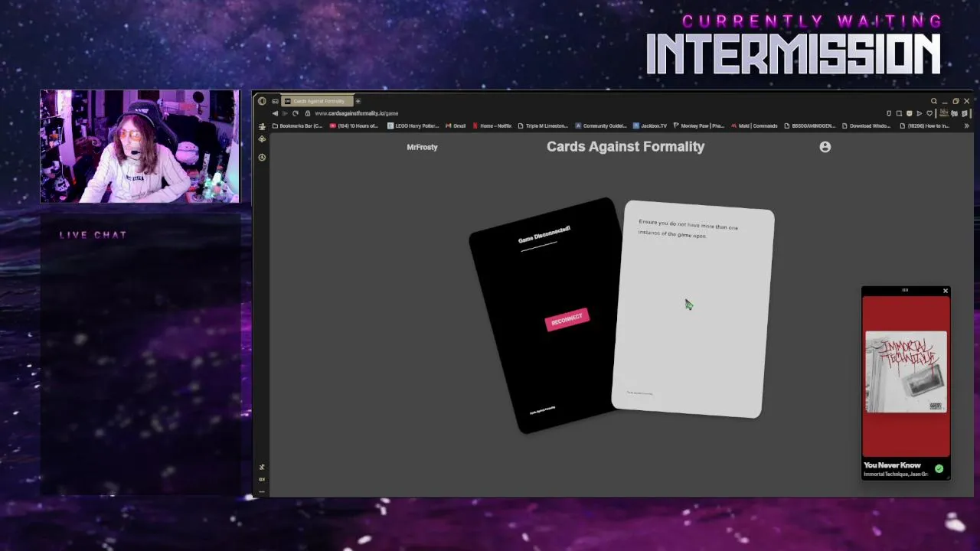The height and width of the screenshot is (551, 980).
Task: Click the browser main menu logo icon
Action: [262, 101]
